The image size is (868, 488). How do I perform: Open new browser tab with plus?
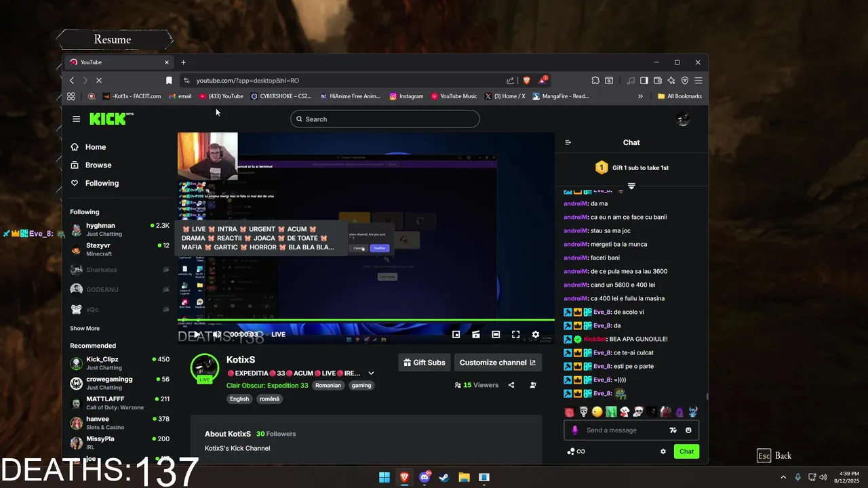click(183, 62)
